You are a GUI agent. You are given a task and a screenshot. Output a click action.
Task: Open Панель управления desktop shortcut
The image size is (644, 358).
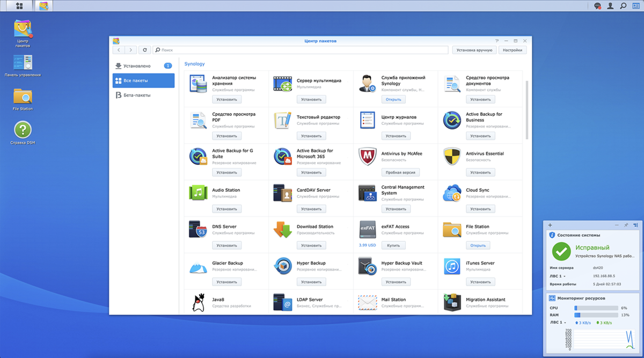(23, 66)
